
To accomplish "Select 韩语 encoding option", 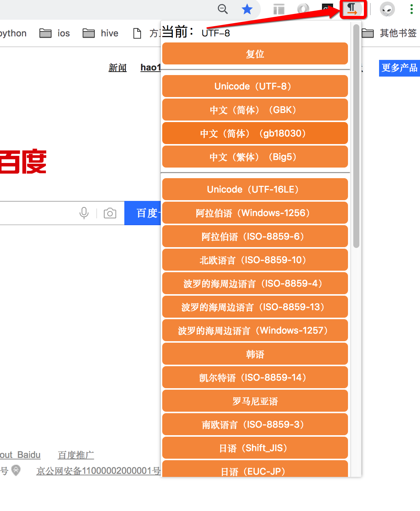I will pyautogui.click(x=255, y=354).
